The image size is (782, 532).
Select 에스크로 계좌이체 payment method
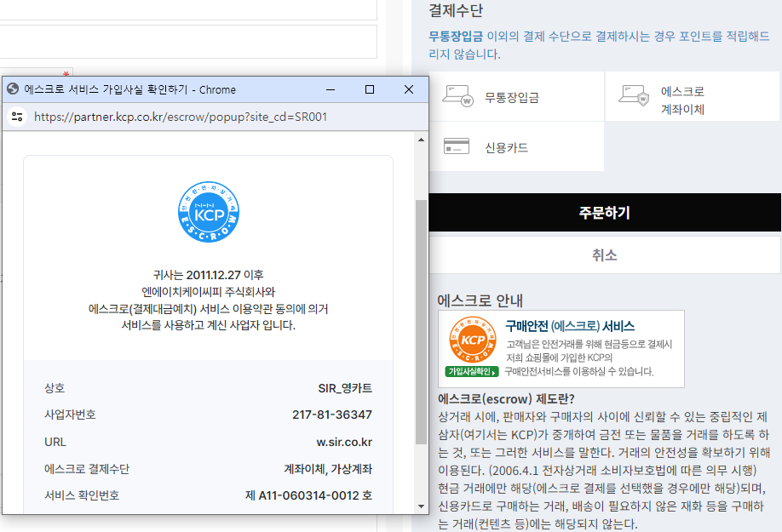tap(693, 96)
